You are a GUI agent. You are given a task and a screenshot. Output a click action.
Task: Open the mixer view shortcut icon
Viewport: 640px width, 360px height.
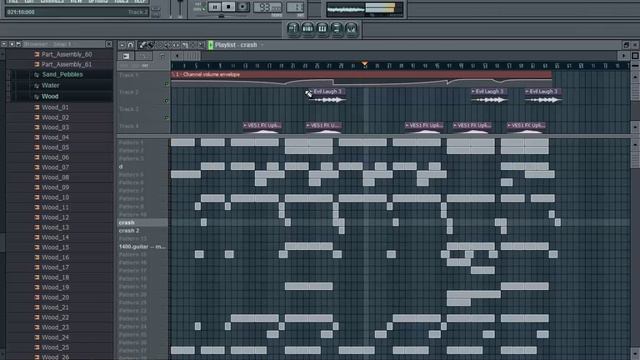[x=351, y=29]
